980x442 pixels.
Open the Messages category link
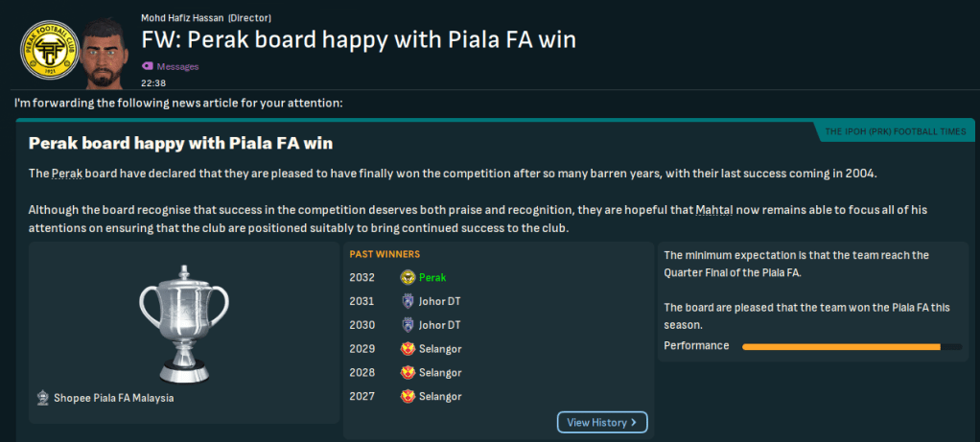(x=176, y=66)
